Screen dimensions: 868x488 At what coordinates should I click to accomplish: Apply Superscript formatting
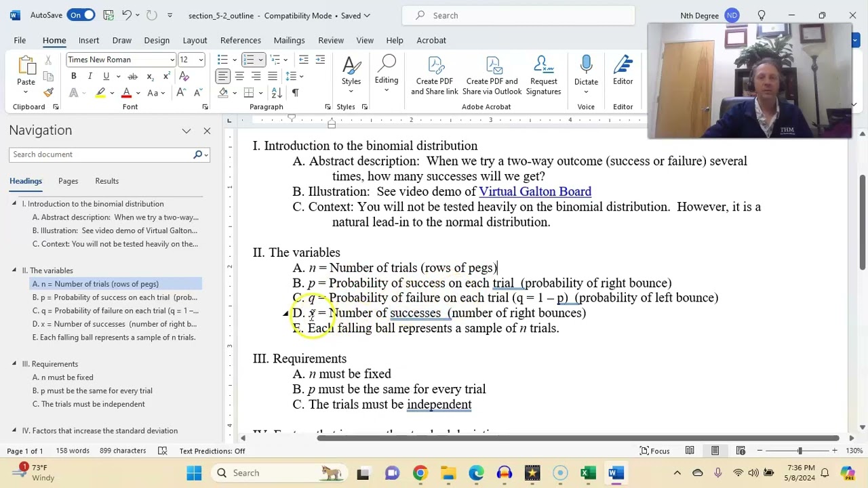(167, 76)
